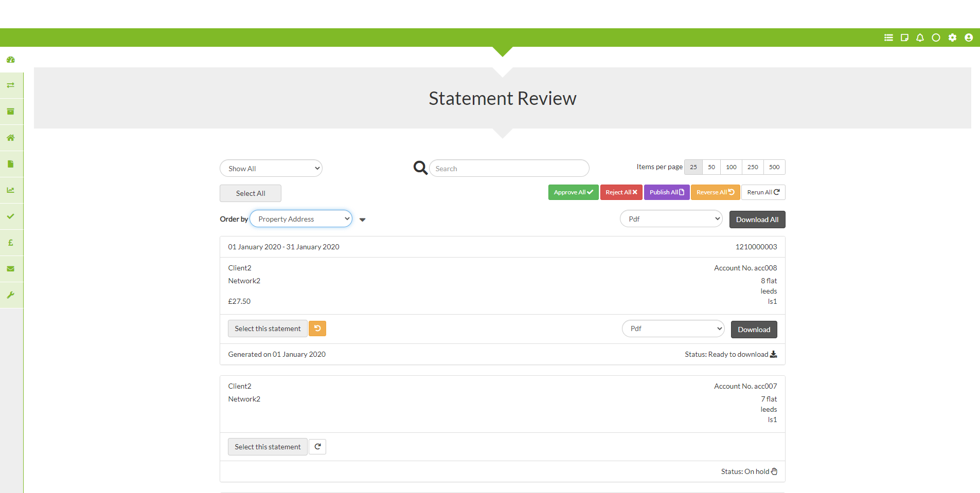This screenshot has height=493, width=980.
Task: Click statement number 1210000003
Action: pos(756,247)
